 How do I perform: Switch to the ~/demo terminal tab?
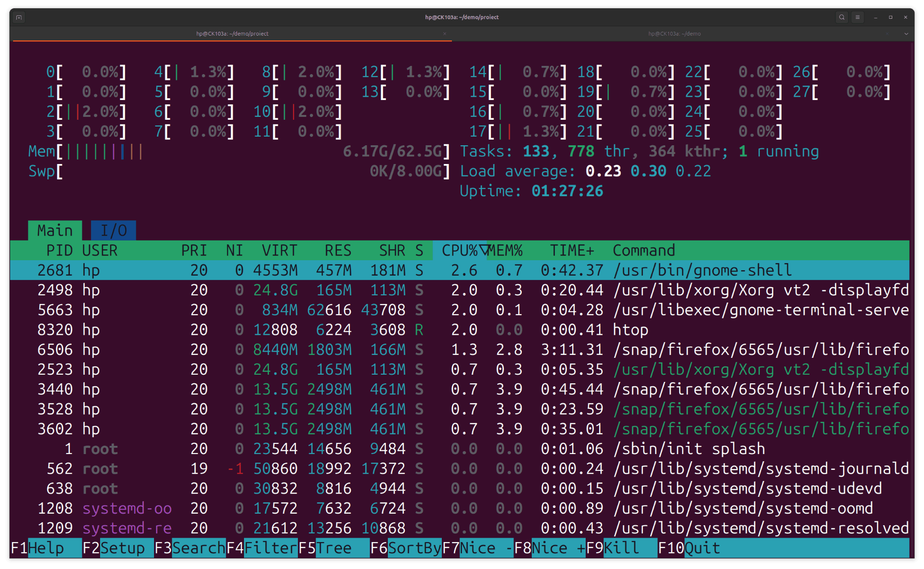coord(674,34)
